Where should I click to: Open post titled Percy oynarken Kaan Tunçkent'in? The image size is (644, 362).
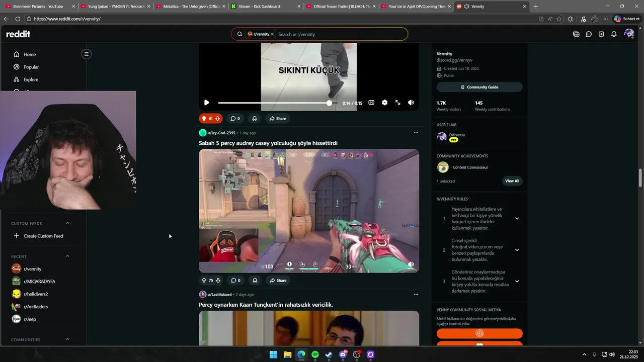point(266,305)
